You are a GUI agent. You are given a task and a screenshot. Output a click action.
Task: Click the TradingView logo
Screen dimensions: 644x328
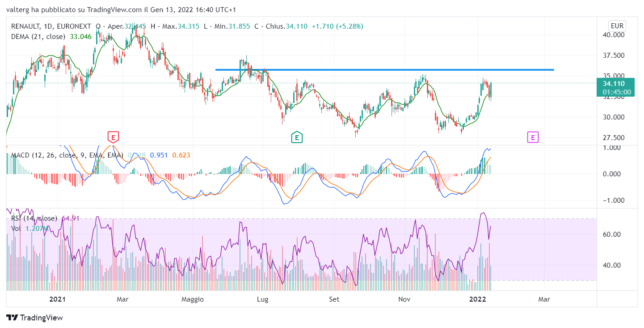(35, 318)
